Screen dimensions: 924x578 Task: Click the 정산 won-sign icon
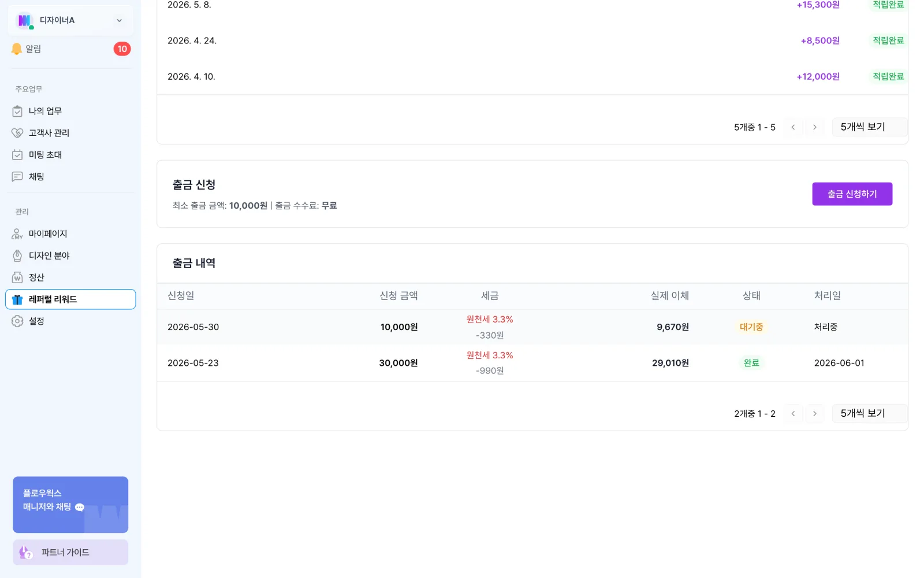pos(17,277)
